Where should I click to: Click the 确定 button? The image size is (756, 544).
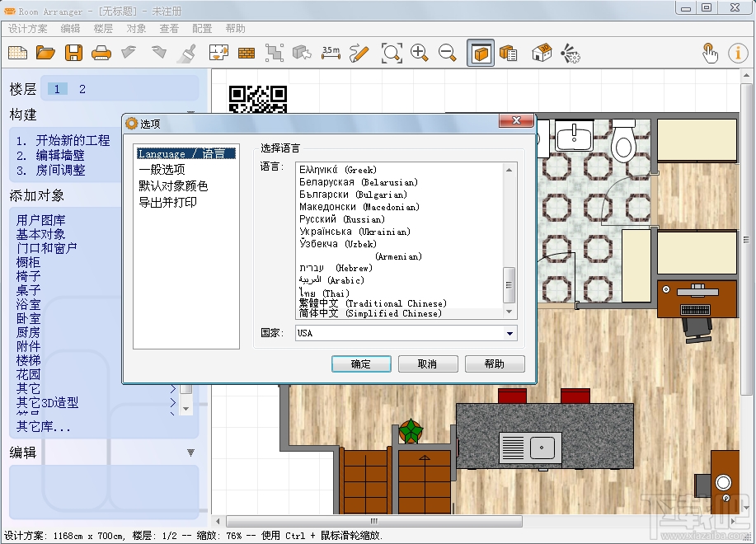click(x=361, y=363)
